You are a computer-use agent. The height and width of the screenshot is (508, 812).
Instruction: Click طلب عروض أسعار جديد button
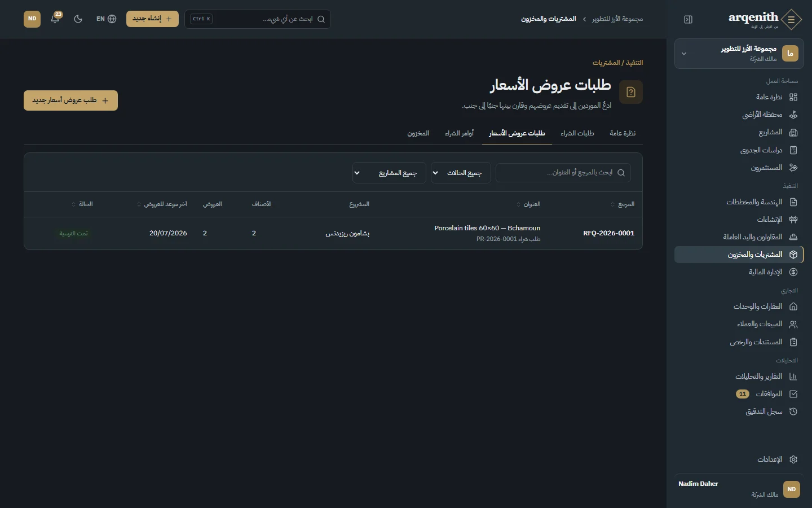tap(70, 100)
